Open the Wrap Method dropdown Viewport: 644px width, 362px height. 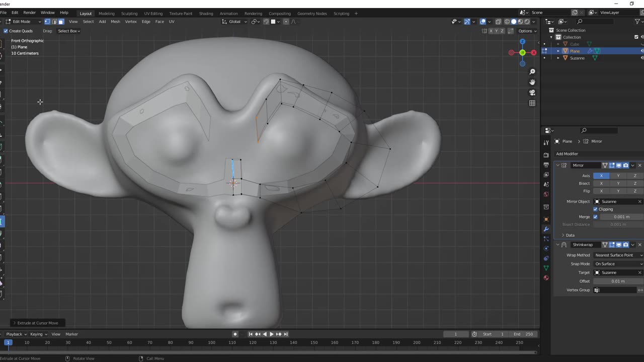(x=618, y=255)
